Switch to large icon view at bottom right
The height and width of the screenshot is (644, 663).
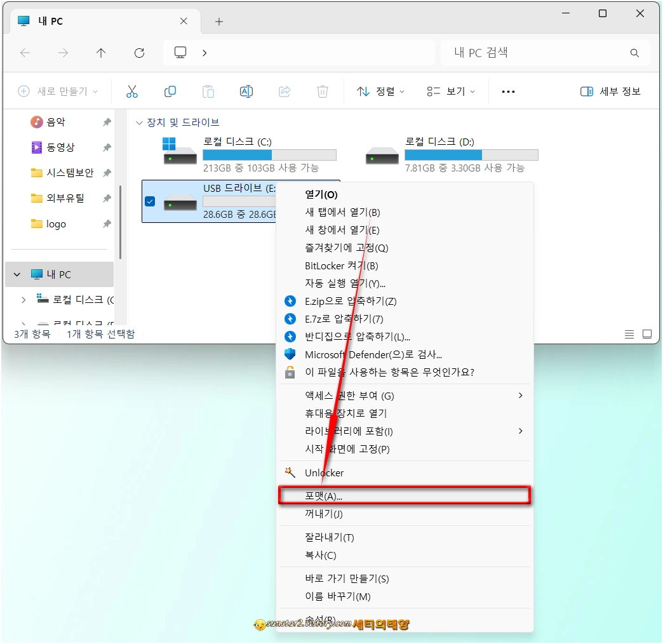(x=646, y=333)
